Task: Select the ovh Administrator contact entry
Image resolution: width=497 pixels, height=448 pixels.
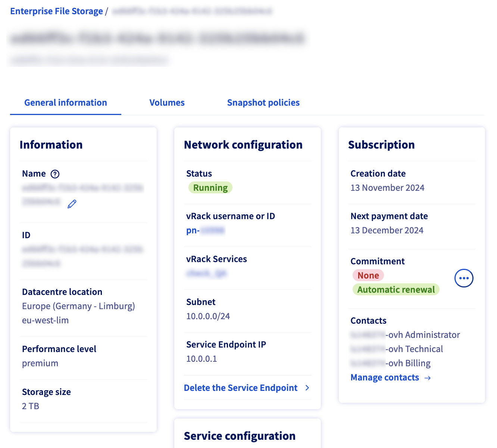Action: pos(405,335)
